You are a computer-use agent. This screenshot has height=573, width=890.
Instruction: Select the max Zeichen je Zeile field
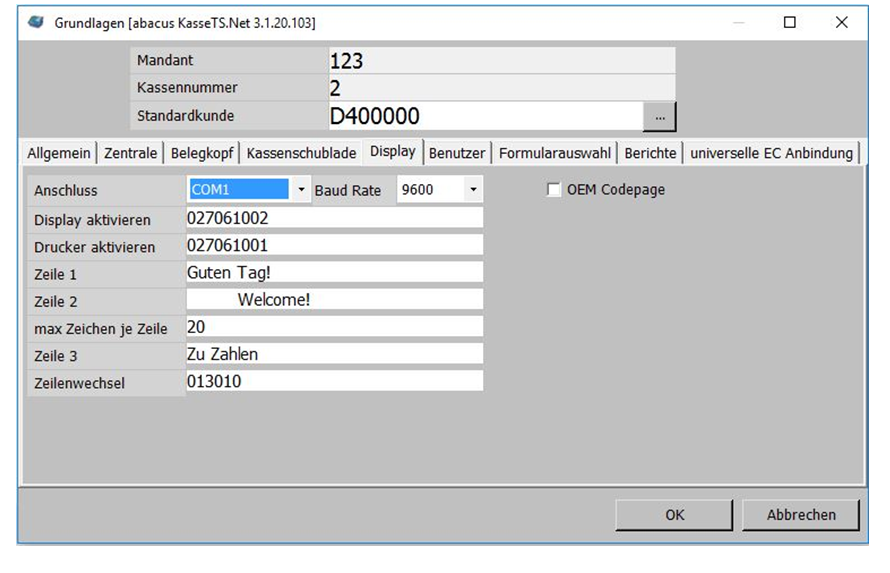334,327
